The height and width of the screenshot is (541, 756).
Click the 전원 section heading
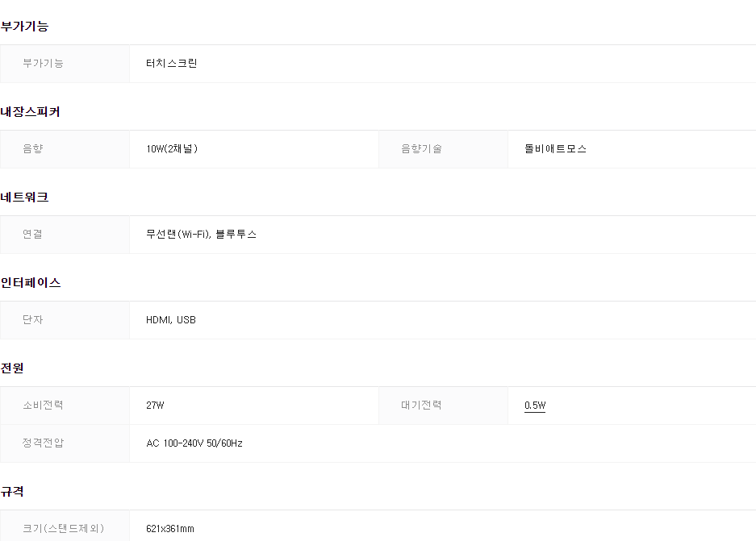tap(13, 368)
